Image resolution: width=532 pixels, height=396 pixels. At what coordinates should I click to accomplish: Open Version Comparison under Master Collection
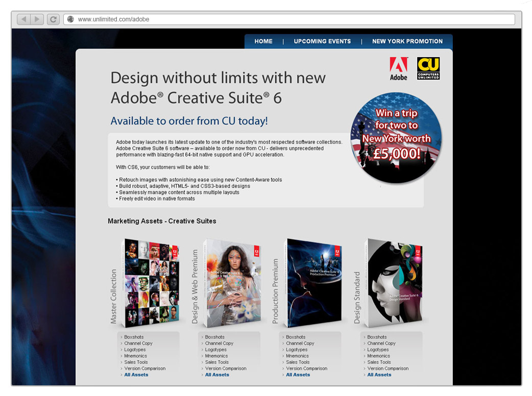point(144,368)
